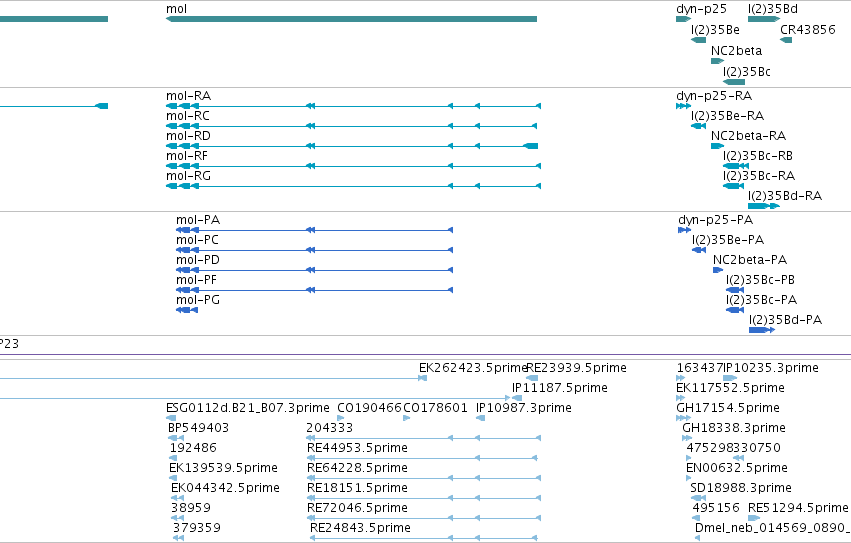Click the mol-RG transcript label
The width and height of the screenshot is (851, 543).
coord(188,176)
